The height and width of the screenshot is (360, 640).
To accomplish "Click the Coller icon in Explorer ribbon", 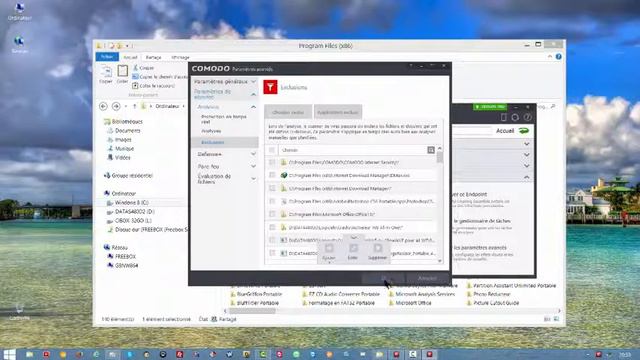I will point(122,71).
